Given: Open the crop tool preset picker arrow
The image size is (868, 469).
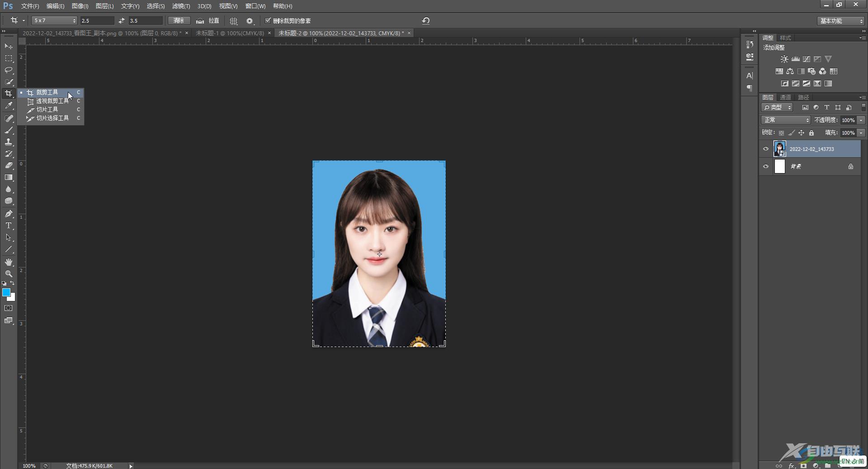Looking at the screenshot, I should pyautogui.click(x=24, y=21).
